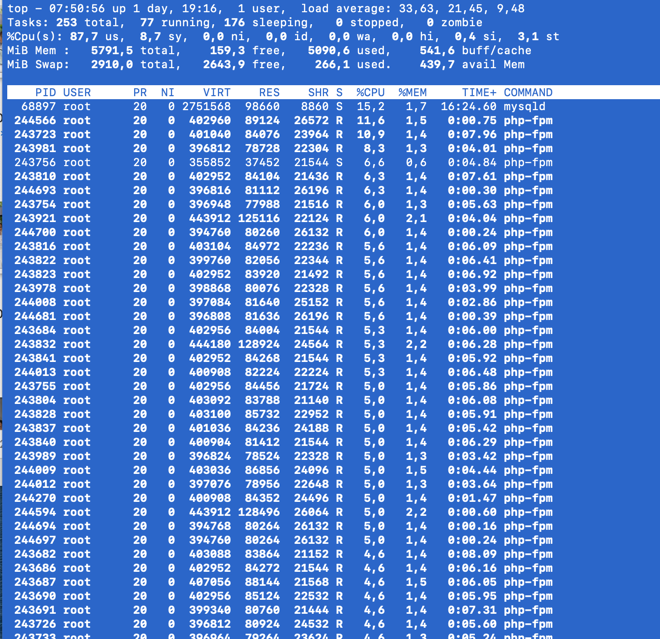660x639 pixels.
Task: Click the USER column header
Action: pos(77,92)
